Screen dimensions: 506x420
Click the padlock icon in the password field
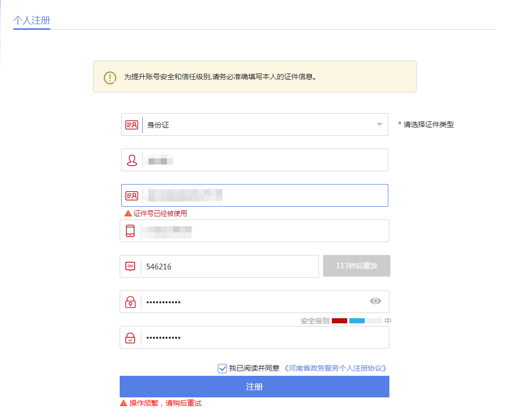[130, 301]
